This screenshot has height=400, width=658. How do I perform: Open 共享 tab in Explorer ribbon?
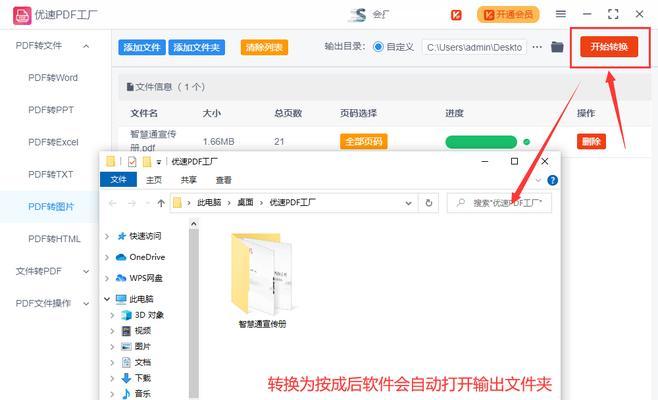click(x=188, y=180)
